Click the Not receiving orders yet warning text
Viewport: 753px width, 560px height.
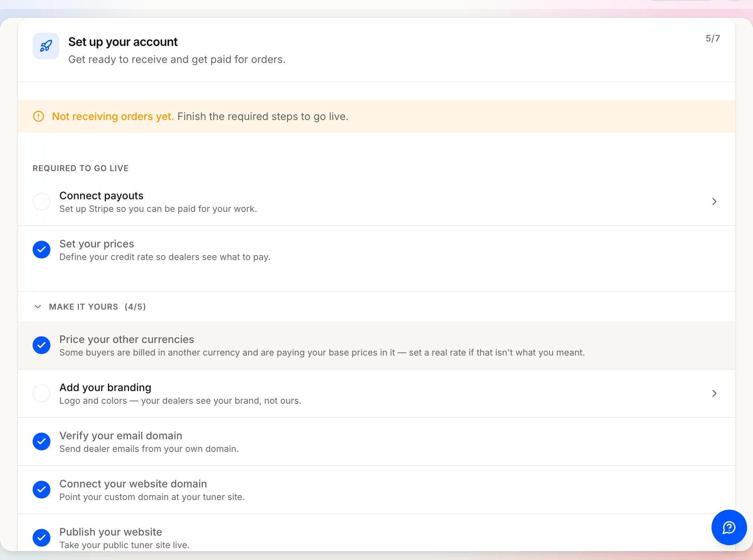click(x=113, y=116)
